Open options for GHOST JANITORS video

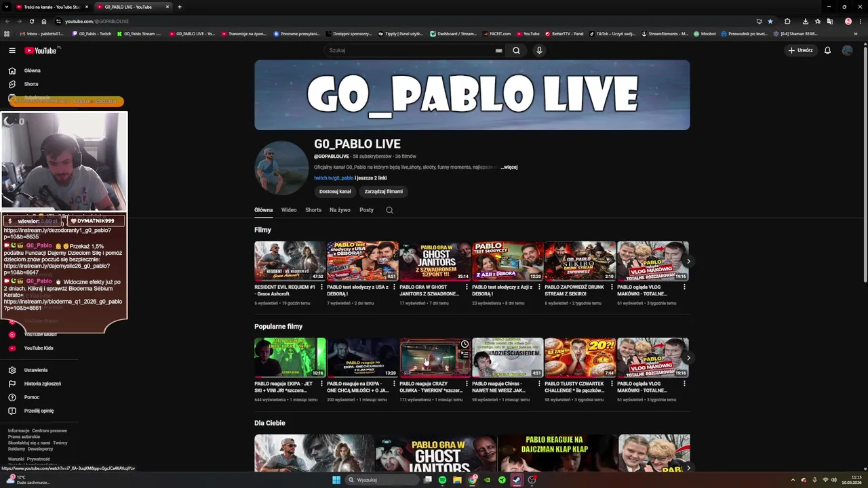tap(467, 287)
